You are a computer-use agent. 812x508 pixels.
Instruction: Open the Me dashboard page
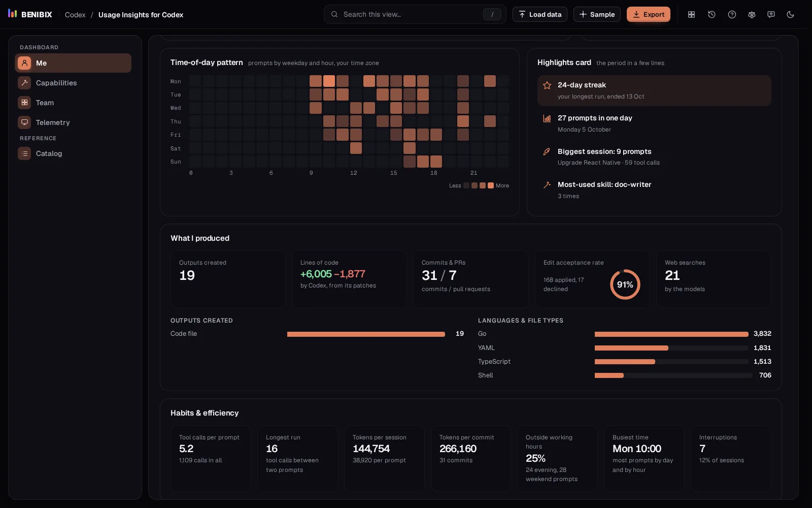click(x=73, y=63)
